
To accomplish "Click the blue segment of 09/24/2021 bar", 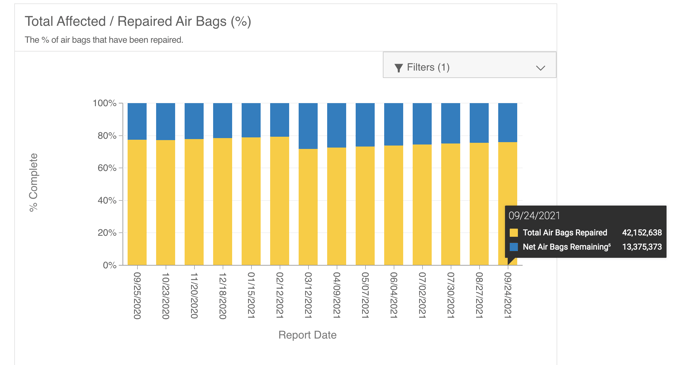I will click(x=508, y=123).
